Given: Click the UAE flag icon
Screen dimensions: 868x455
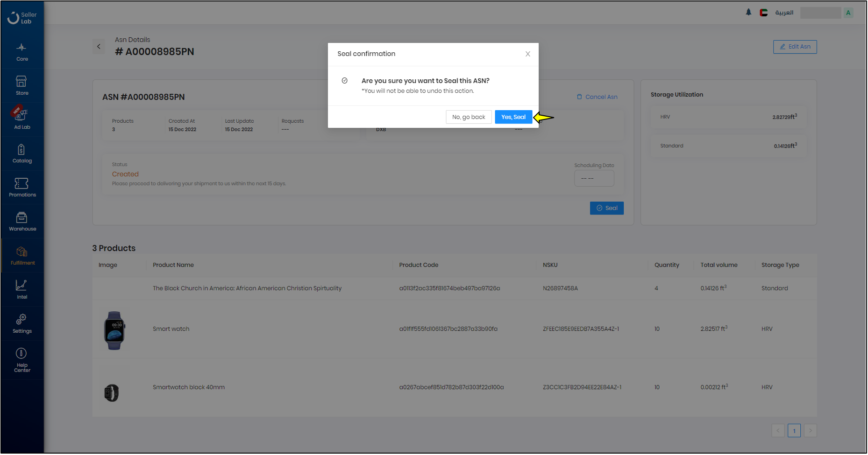Looking at the screenshot, I should 763,12.
